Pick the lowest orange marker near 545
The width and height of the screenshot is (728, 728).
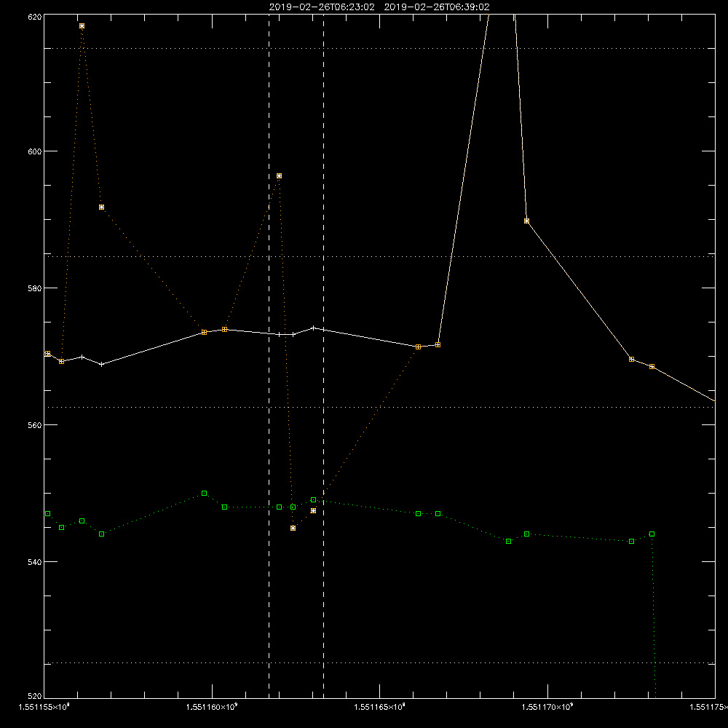click(x=293, y=529)
